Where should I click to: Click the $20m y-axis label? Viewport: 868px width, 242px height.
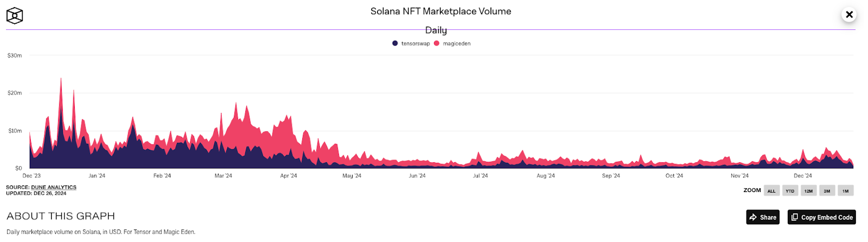click(15, 93)
